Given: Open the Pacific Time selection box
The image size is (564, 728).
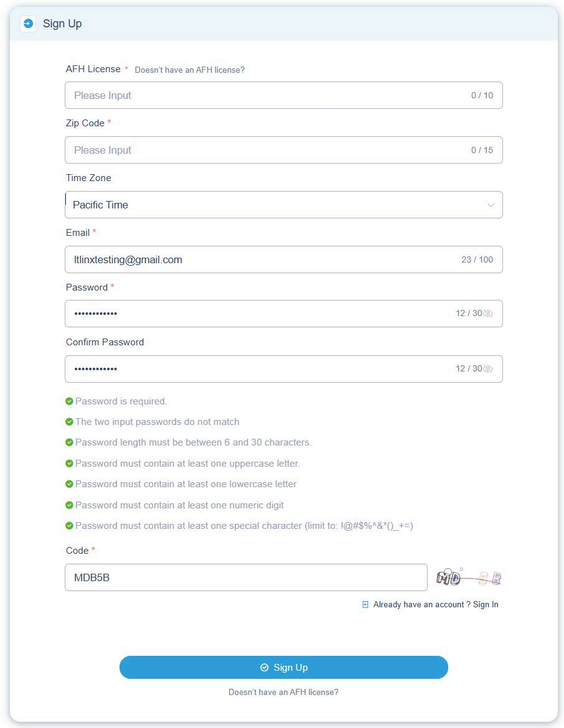Looking at the screenshot, I should coord(274,205).
